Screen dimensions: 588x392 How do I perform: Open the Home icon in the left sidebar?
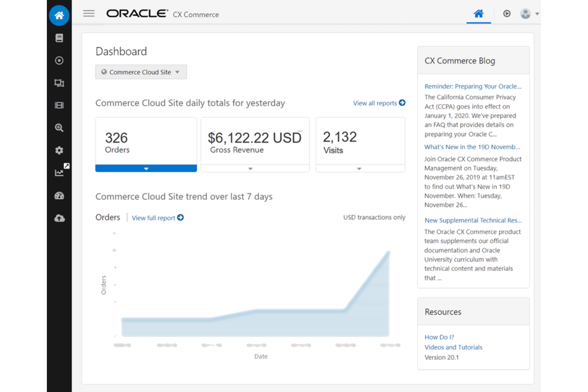pyautogui.click(x=59, y=15)
